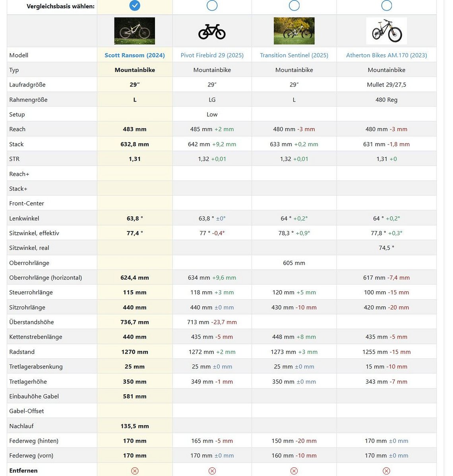Click the Transition Sentinel bike photo thumbnail

[x=294, y=31]
